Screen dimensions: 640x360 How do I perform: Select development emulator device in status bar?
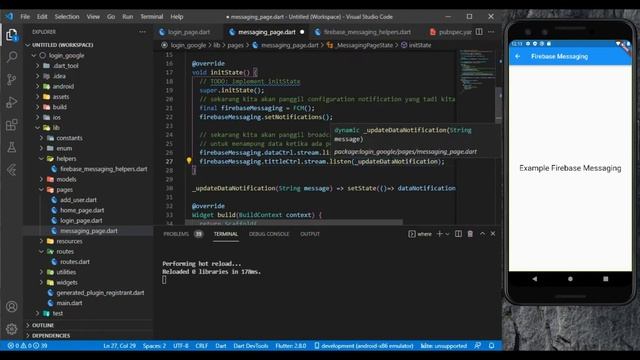click(x=364, y=346)
